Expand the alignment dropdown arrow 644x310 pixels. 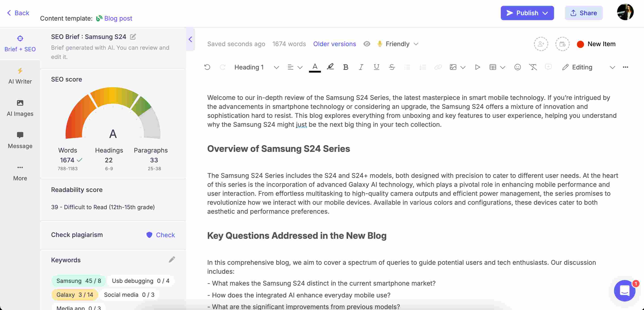pyautogui.click(x=300, y=67)
